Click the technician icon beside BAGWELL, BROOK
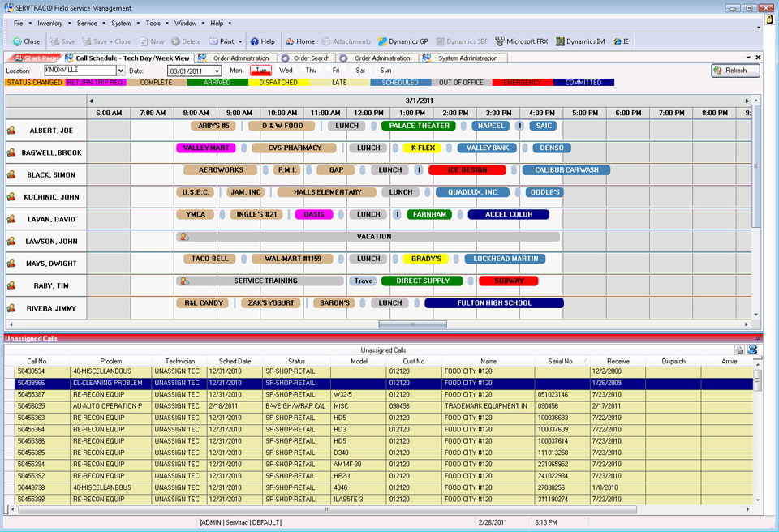 [x=11, y=152]
